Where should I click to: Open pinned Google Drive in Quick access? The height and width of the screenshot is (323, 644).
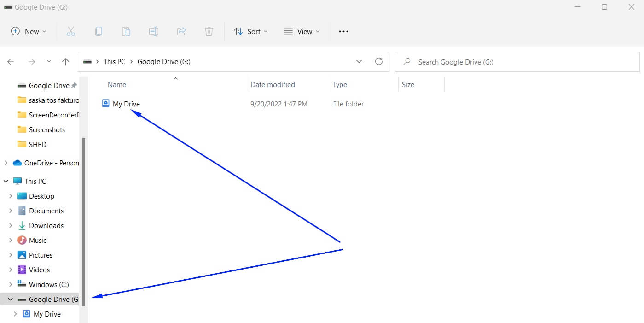pos(49,86)
